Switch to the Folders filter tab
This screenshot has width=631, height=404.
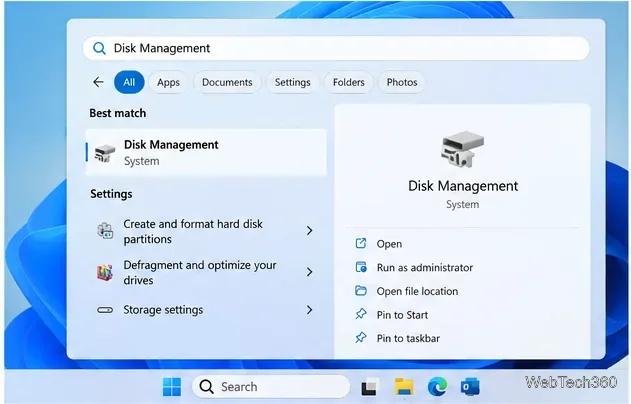[348, 82]
